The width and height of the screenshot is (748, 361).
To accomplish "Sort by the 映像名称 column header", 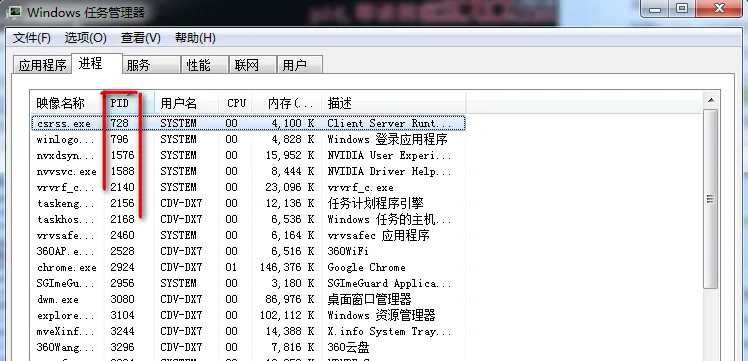I will tap(67, 103).
